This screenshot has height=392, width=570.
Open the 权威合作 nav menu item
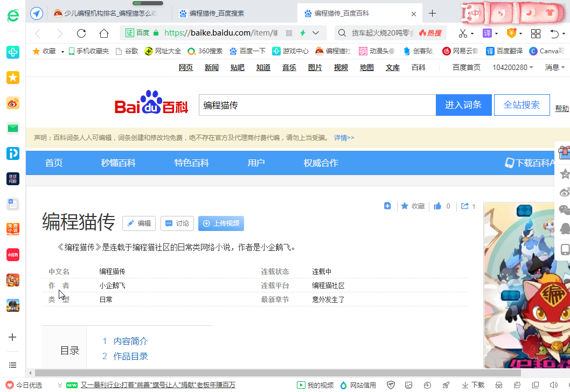point(321,163)
